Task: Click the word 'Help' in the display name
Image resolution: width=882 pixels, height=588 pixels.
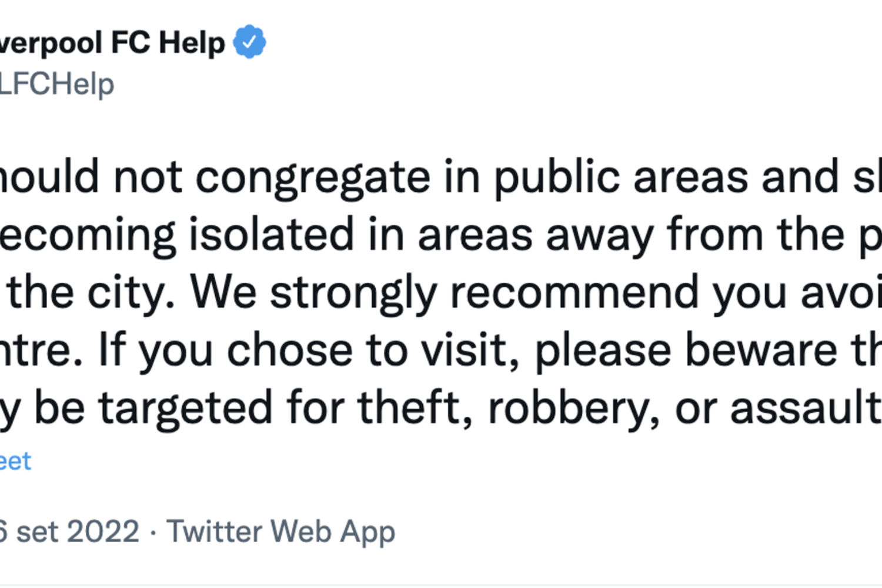Action: point(192,43)
